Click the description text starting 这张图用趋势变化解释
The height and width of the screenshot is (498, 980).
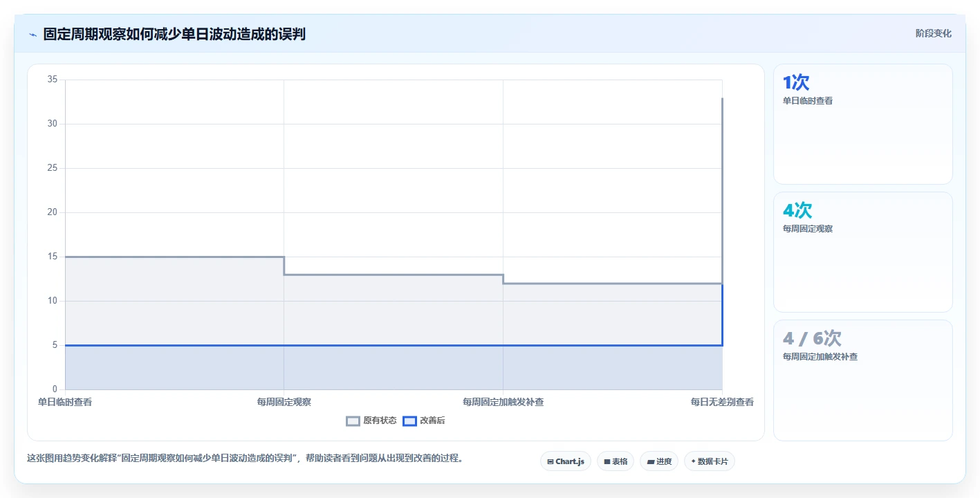245,458
